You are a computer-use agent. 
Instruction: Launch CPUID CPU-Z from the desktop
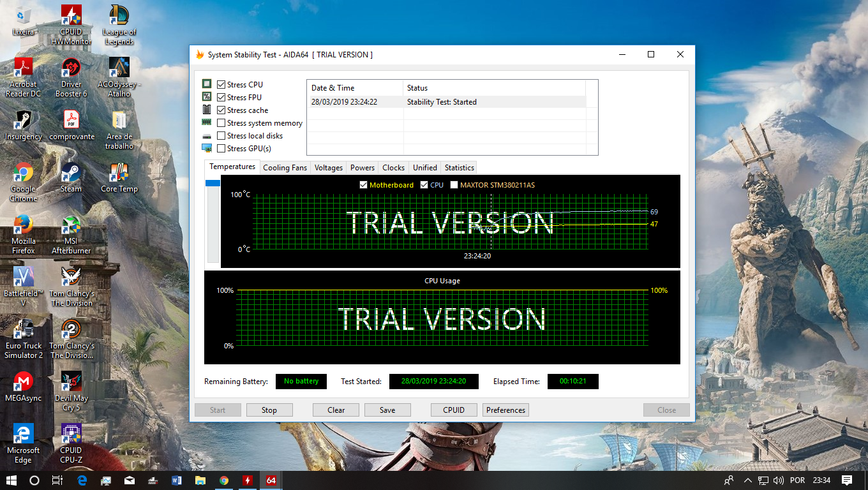pyautogui.click(x=71, y=443)
